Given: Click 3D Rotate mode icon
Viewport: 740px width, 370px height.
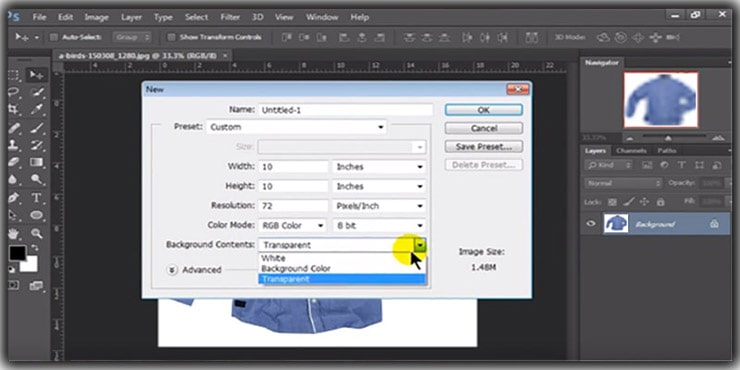Looking at the screenshot, I should pos(604,37).
